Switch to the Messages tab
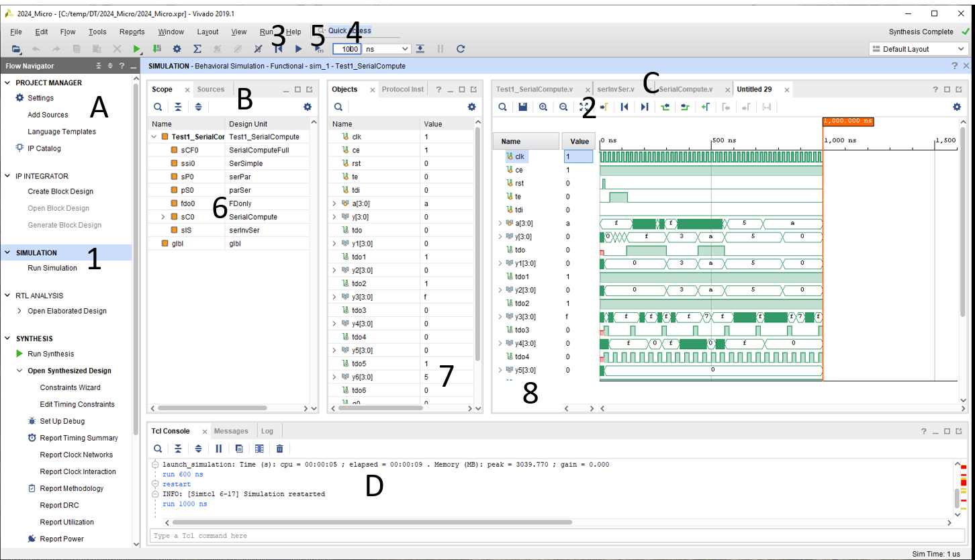 (x=231, y=431)
